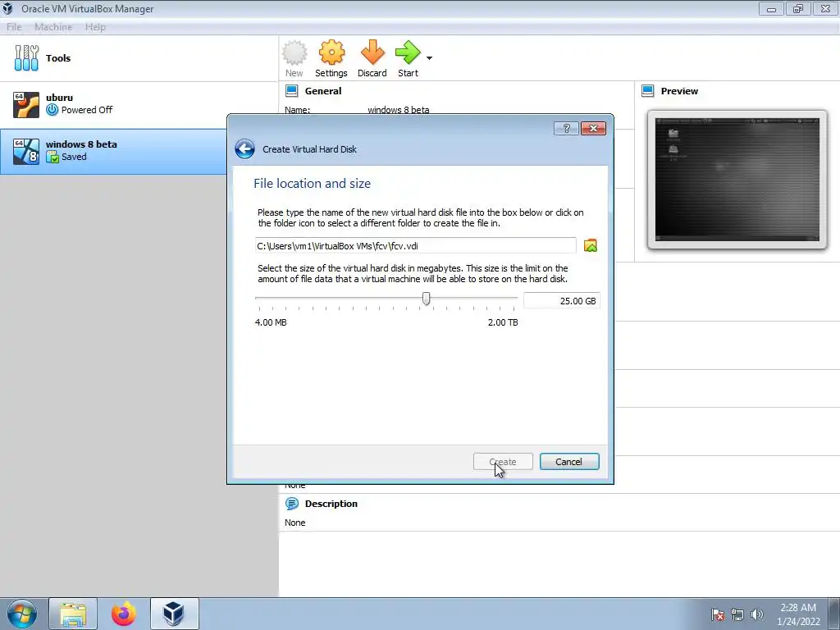Click the Action Center flag tray icon
Image resolution: width=840 pixels, height=630 pixels.
(717, 614)
